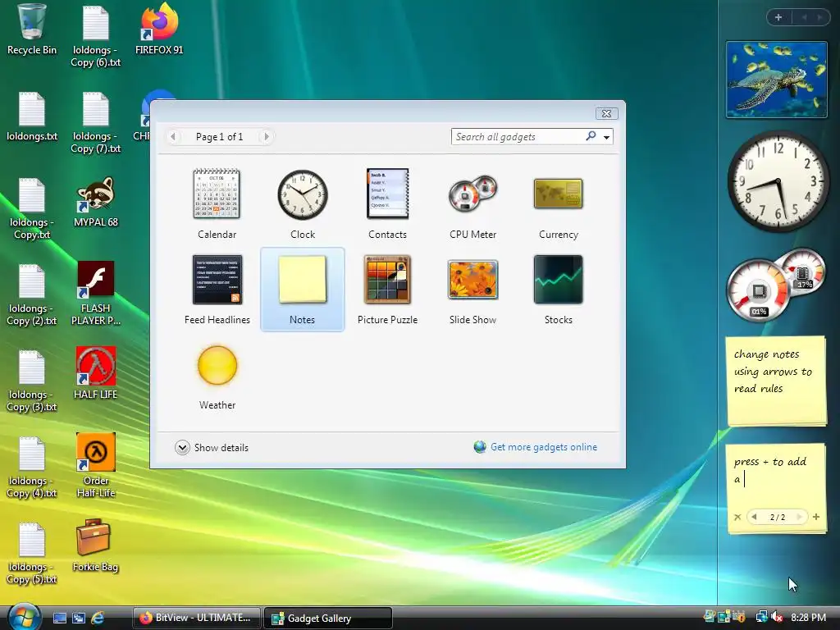Select loldongs - Copy (3).txt file

pos(32,381)
